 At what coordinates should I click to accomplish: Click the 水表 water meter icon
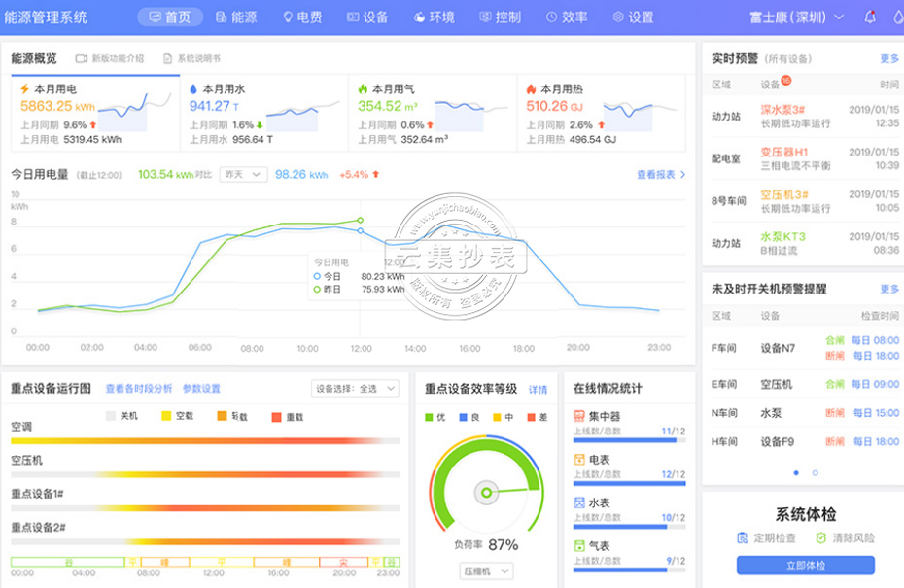pos(579,502)
